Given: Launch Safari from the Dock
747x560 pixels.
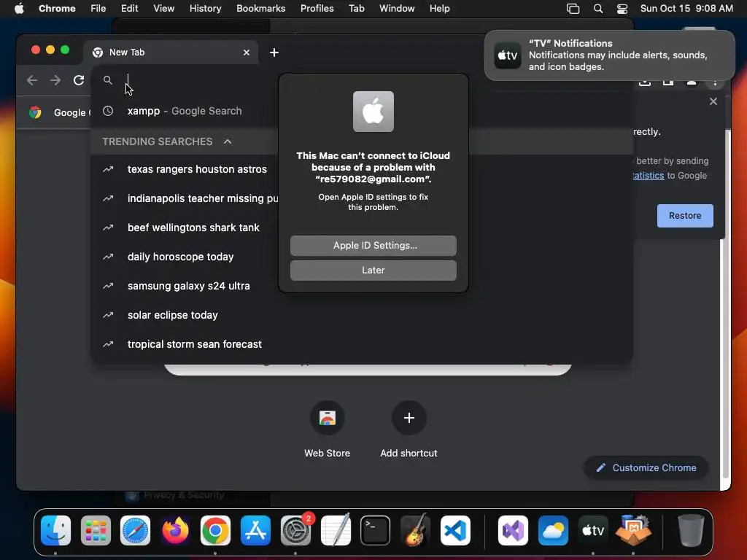Looking at the screenshot, I should point(135,530).
